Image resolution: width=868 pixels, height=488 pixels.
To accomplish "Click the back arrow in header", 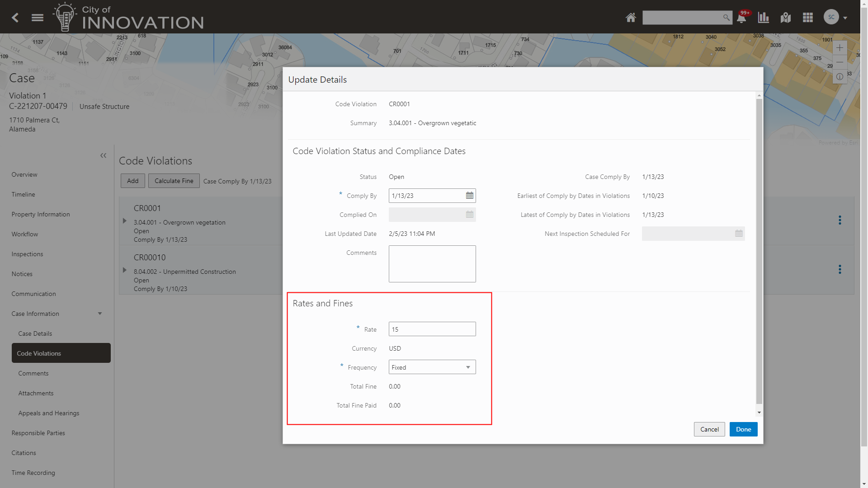I will click(15, 18).
